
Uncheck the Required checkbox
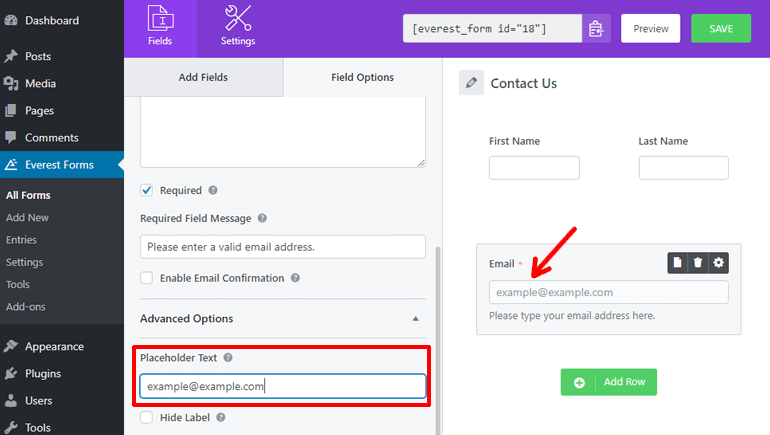pos(147,190)
